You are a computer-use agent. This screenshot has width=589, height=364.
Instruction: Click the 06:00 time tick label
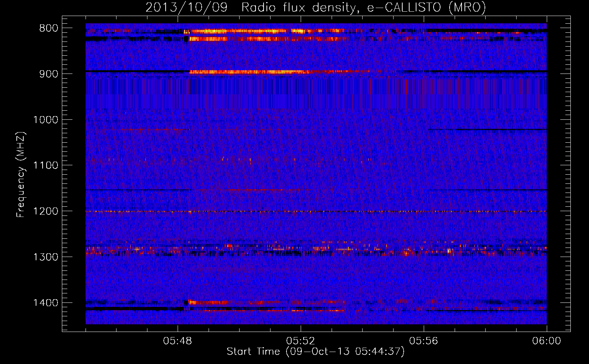click(546, 341)
